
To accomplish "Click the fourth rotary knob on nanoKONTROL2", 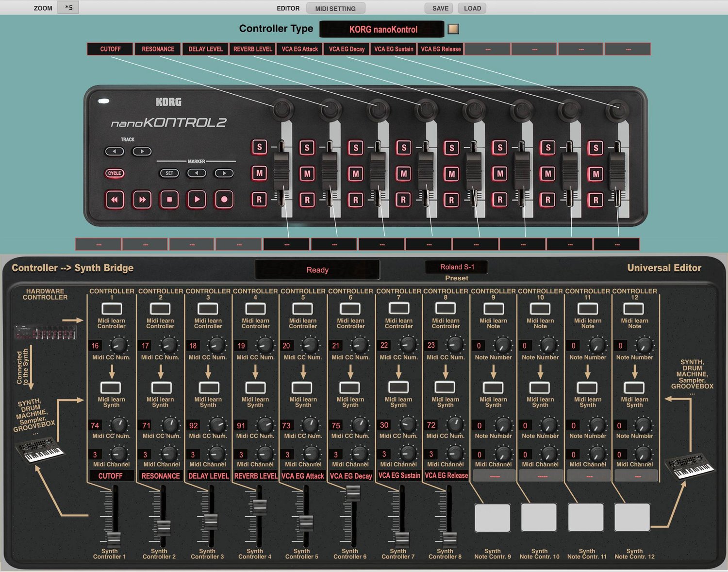I will 426,110.
